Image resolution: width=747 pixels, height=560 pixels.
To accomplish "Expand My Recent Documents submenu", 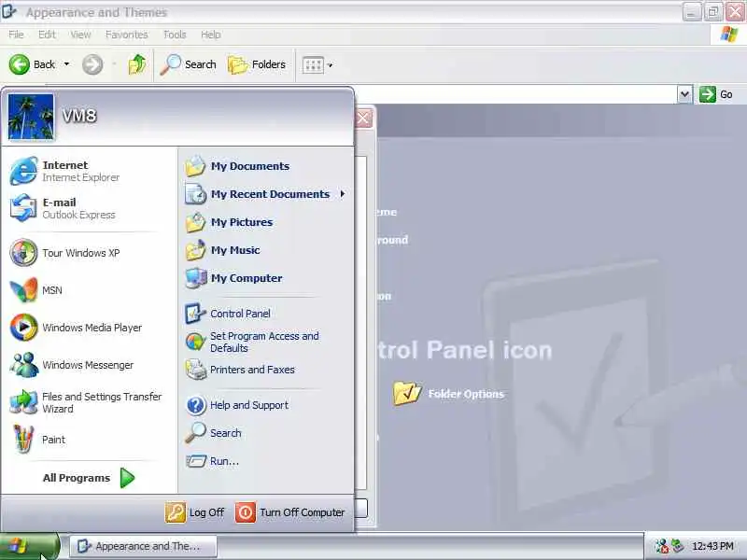I will [265, 194].
